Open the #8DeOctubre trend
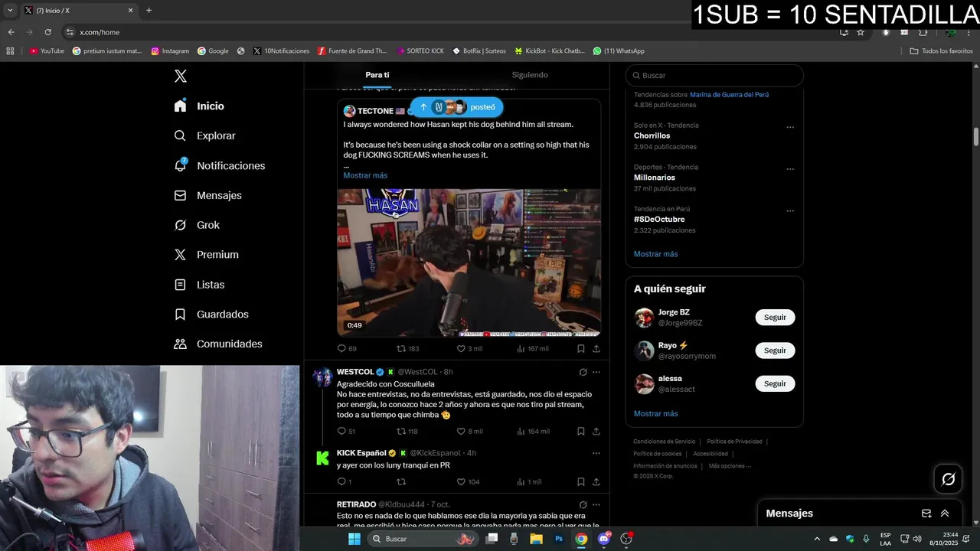 (x=658, y=219)
